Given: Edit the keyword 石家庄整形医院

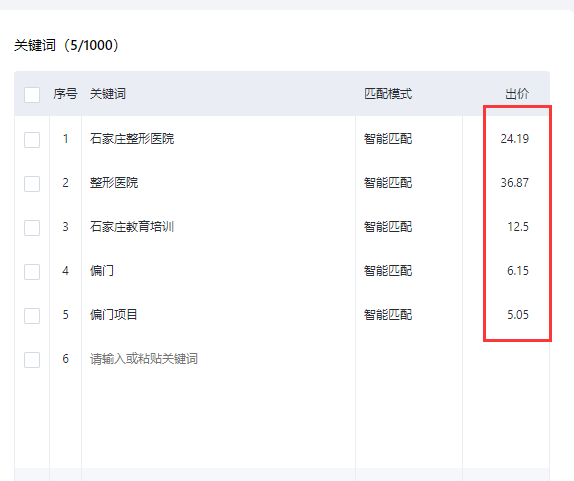Looking at the screenshot, I should (132, 139).
